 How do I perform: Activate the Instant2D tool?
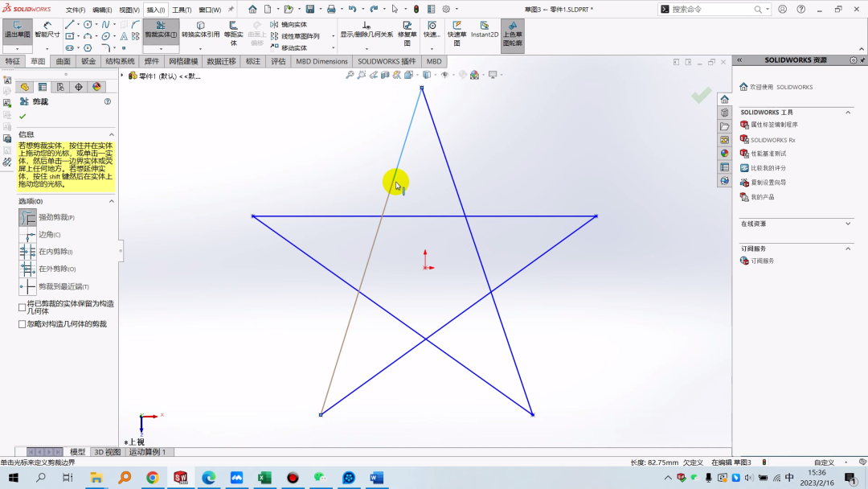tap(485, 31)
